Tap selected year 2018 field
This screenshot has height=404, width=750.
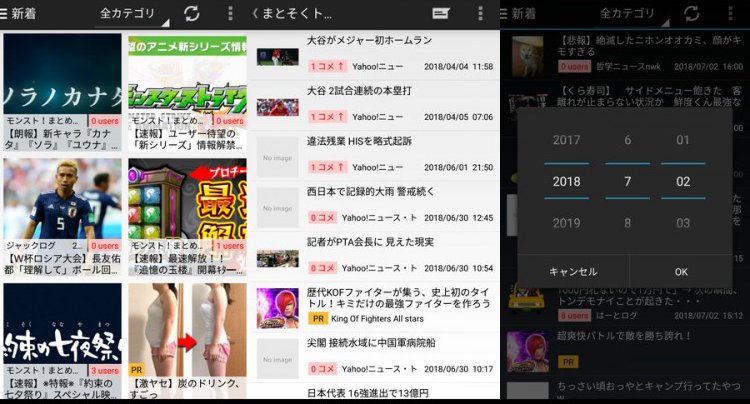pyautogui.click(x=566, y=181)
